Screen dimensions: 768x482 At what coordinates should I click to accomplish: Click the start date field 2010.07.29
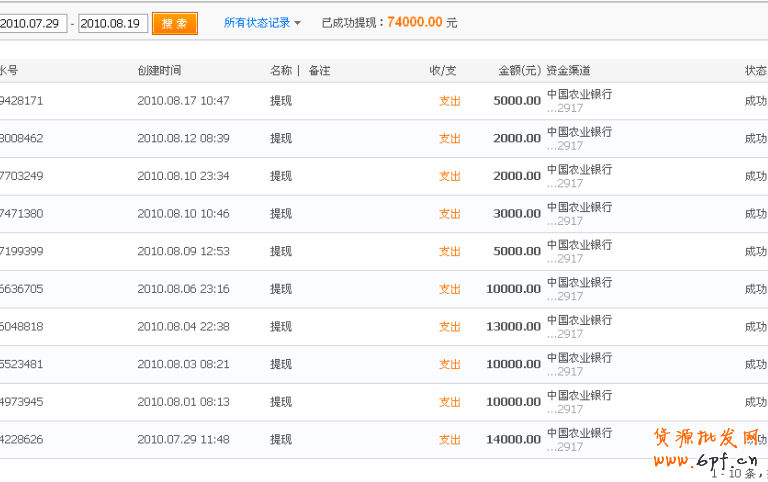(32, 23)
